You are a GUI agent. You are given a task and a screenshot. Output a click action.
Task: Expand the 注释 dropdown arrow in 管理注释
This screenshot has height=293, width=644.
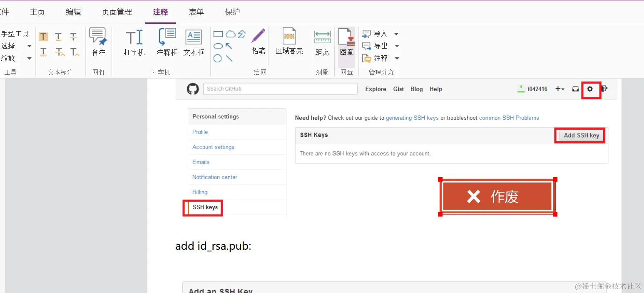pos(396,59)
